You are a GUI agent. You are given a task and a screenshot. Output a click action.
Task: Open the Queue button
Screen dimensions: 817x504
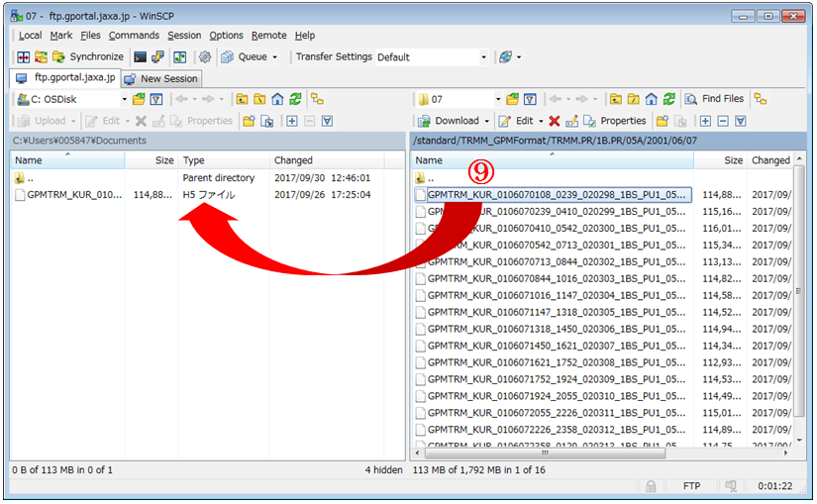coord(245,56)
